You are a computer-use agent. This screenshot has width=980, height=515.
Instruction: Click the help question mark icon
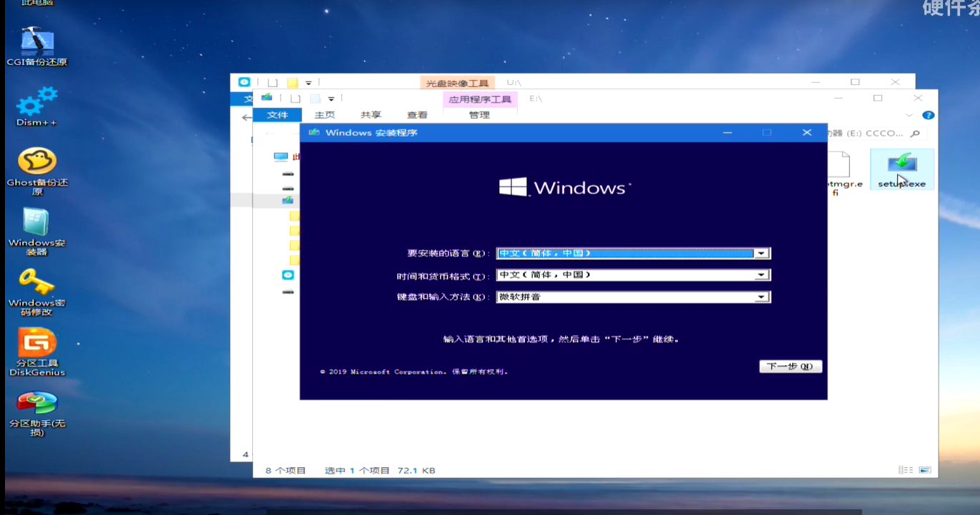point(928,115)
